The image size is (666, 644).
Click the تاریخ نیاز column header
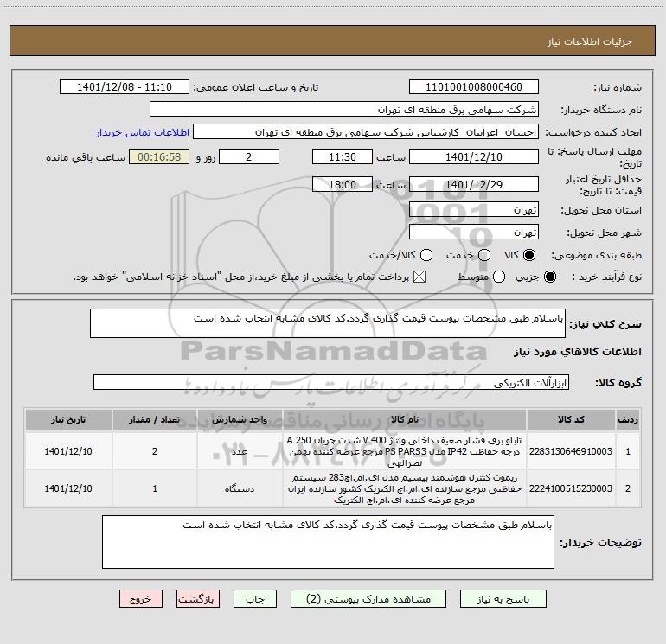(x=68, y=419)
